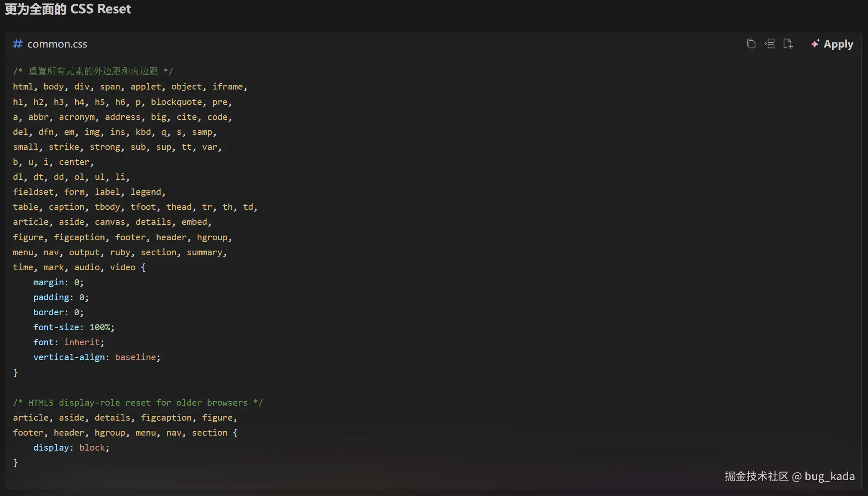Click the sparkle icon beside Apply

(x=815, y=44)
